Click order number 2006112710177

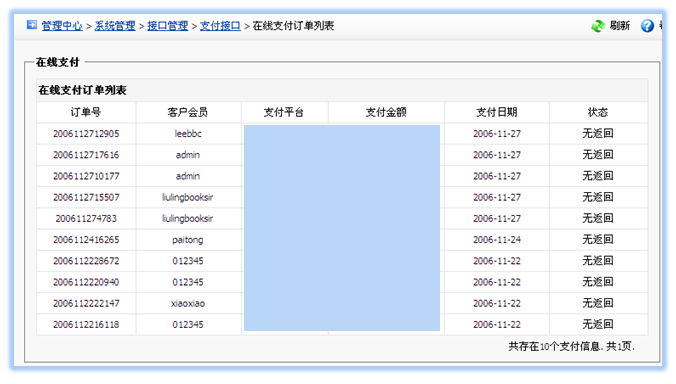[x=86, y=176]
